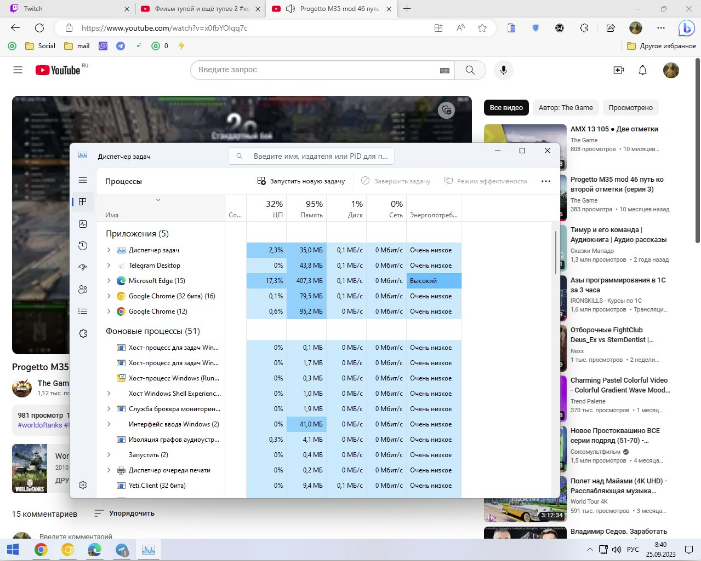
Task: Open Task Manager settings gear
Action: point(83,485)
